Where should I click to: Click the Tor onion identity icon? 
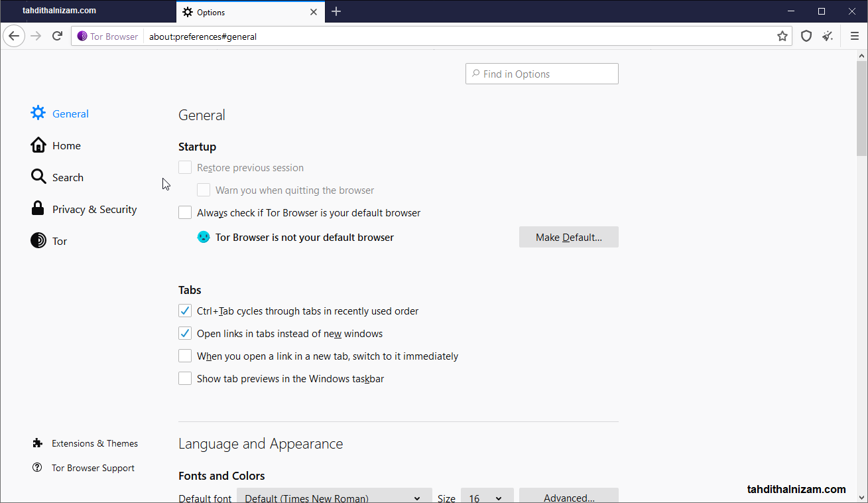[x=82, y=36]
